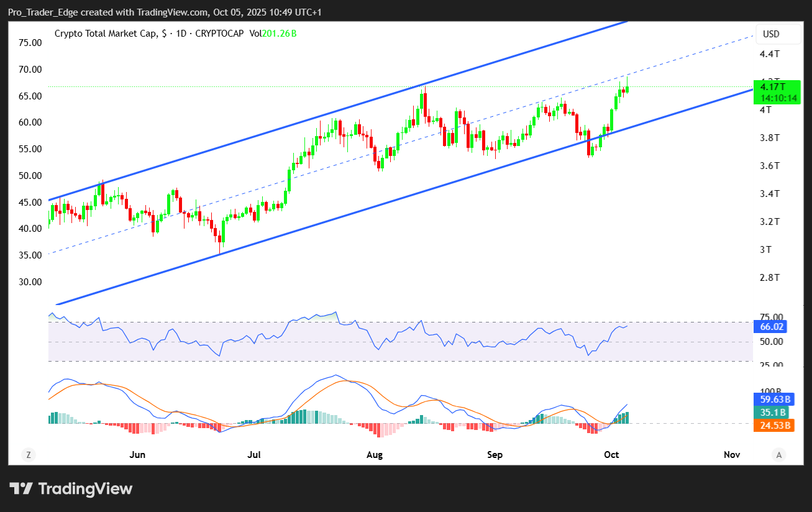
Task: Click the 14:10:14 bar countdown timer
Action: tap(774, 98)
